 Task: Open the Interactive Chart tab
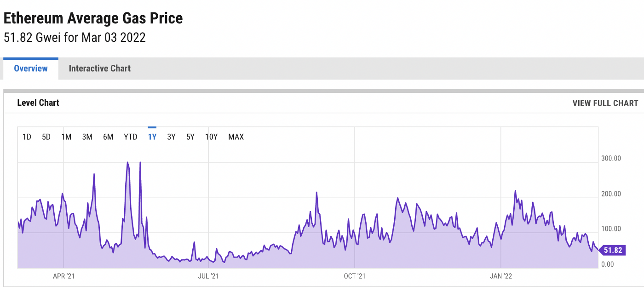point(100,69)
